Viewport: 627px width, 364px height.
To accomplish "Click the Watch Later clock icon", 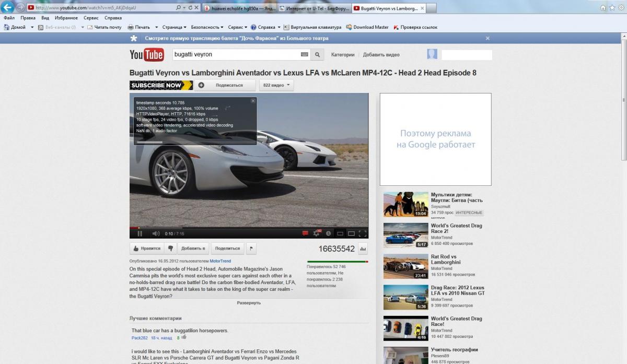I will pyautogui.click(x=328, y=233).
